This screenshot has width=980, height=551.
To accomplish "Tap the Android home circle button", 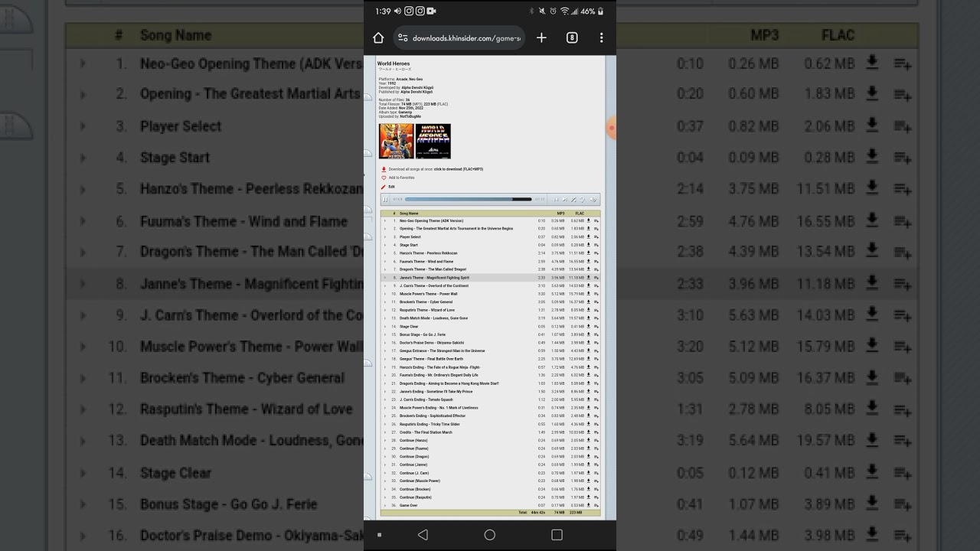I will click(490, 535).
